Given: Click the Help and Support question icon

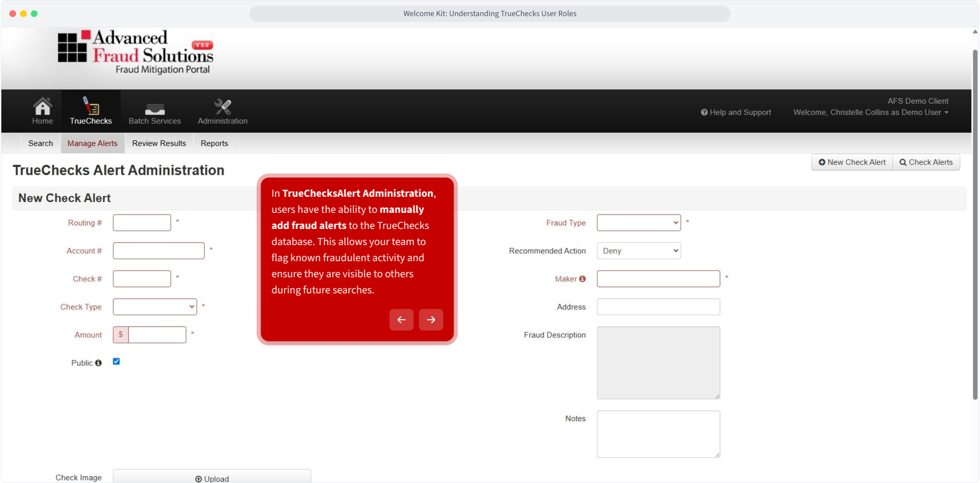Looking at the screenshot, I should [x=704, y=112].
